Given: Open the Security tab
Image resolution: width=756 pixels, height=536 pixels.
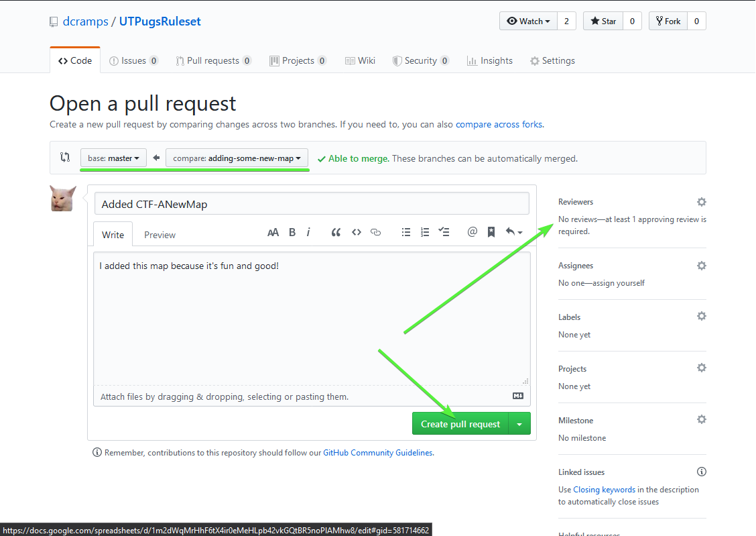Looking at the screenshot, I should pos(420,61).
